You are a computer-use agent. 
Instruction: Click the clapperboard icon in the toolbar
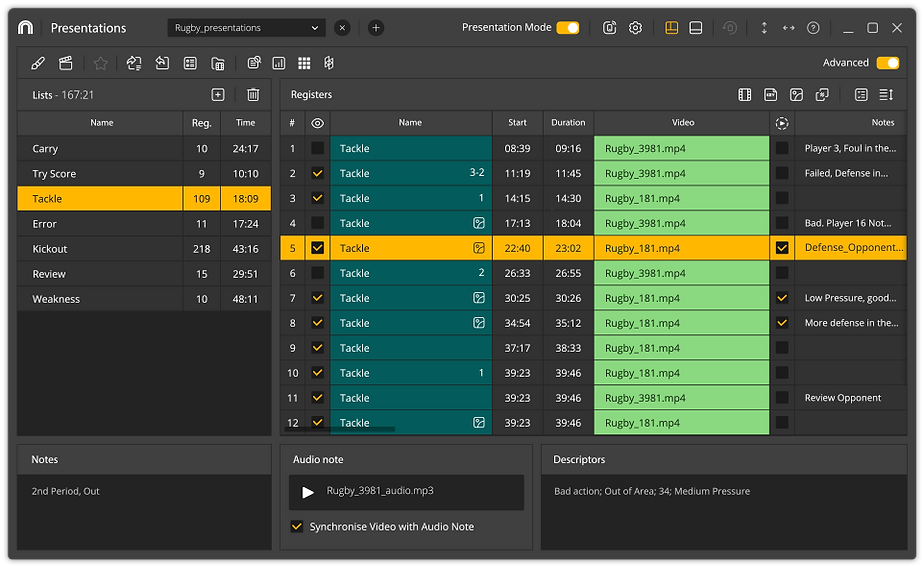(66, 63)
